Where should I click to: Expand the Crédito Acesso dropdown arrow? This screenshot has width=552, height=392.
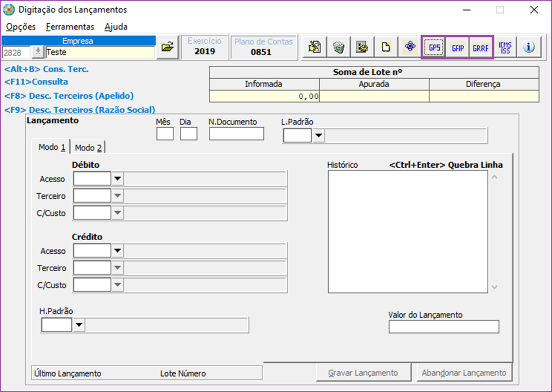(118, 250)
